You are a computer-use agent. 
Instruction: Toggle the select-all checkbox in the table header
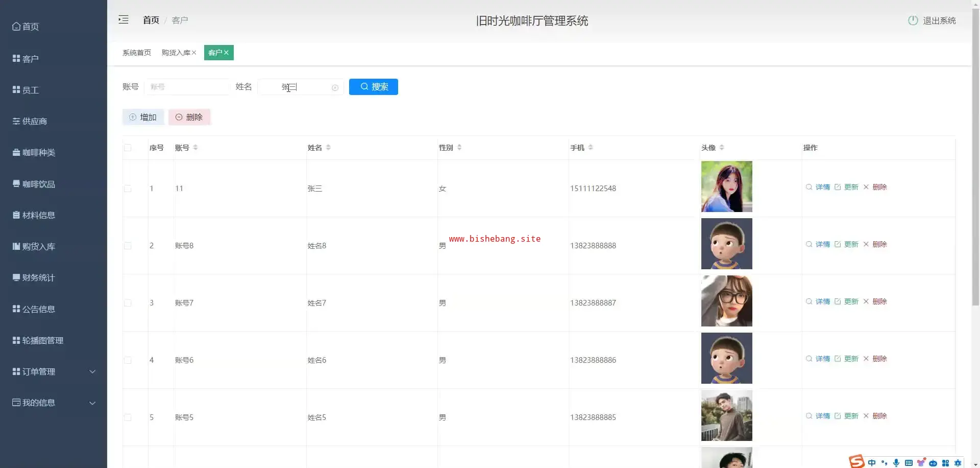[x=128, y=148]
